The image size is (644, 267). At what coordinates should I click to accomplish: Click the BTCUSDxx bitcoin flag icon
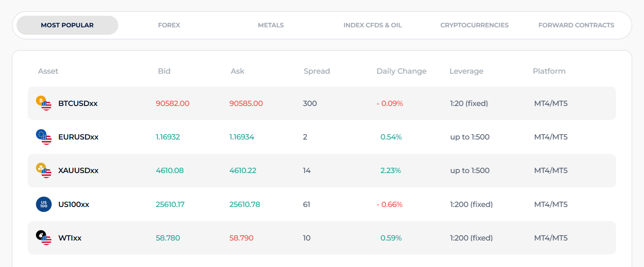[x=43, y=103]
